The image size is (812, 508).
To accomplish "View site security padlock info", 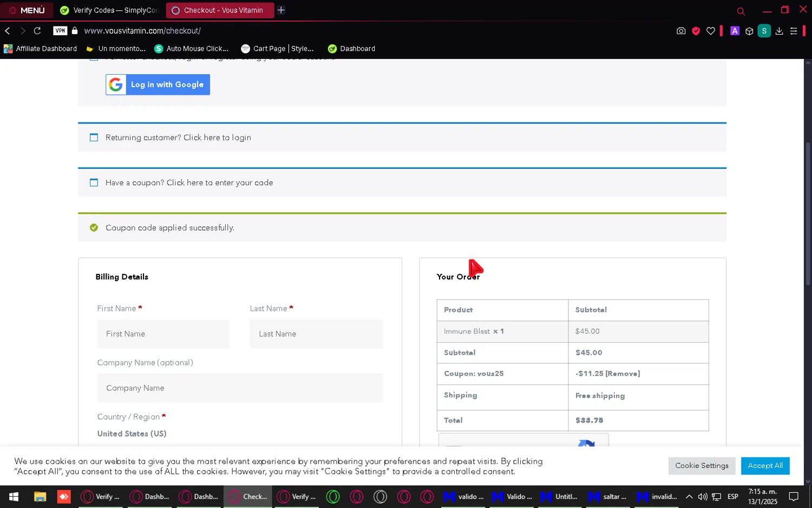I will point(75,31).
